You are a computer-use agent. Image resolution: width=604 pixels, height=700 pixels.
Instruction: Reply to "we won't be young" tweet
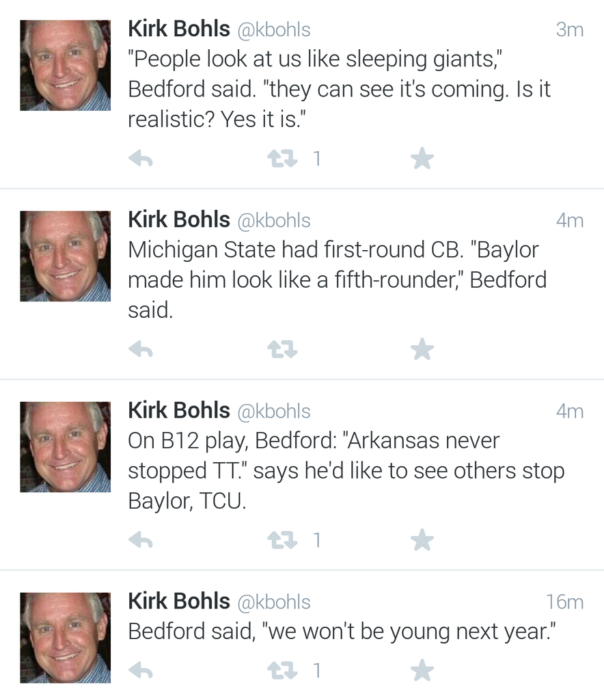[x=140, y=671]
